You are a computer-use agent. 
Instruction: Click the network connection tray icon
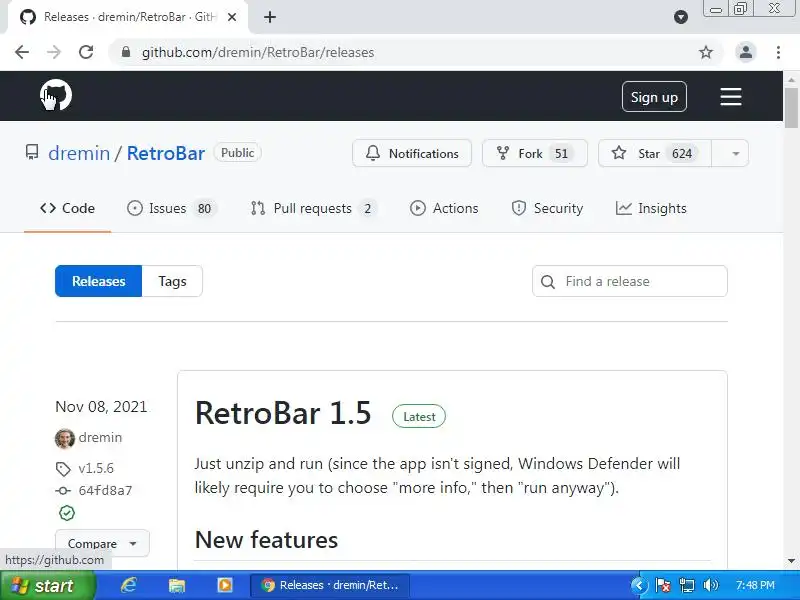(687, 585)
